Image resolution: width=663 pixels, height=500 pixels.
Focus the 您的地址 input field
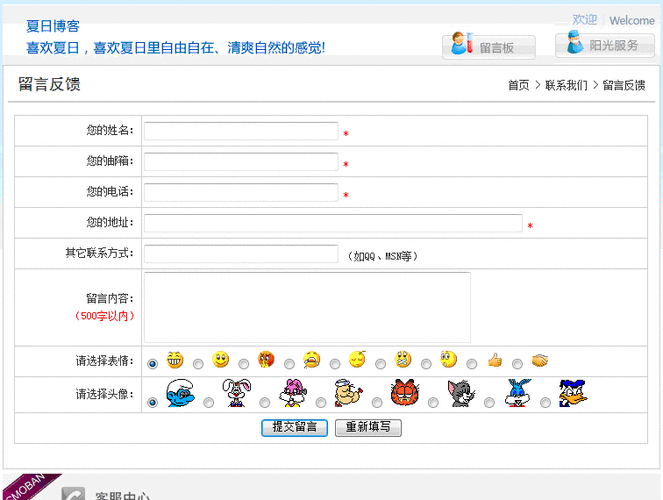coord(333,223)
